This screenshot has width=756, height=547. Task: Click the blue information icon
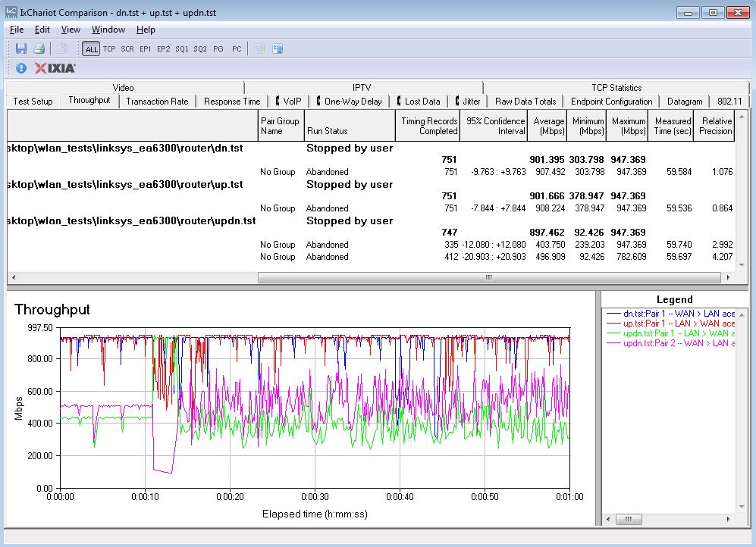21,68
